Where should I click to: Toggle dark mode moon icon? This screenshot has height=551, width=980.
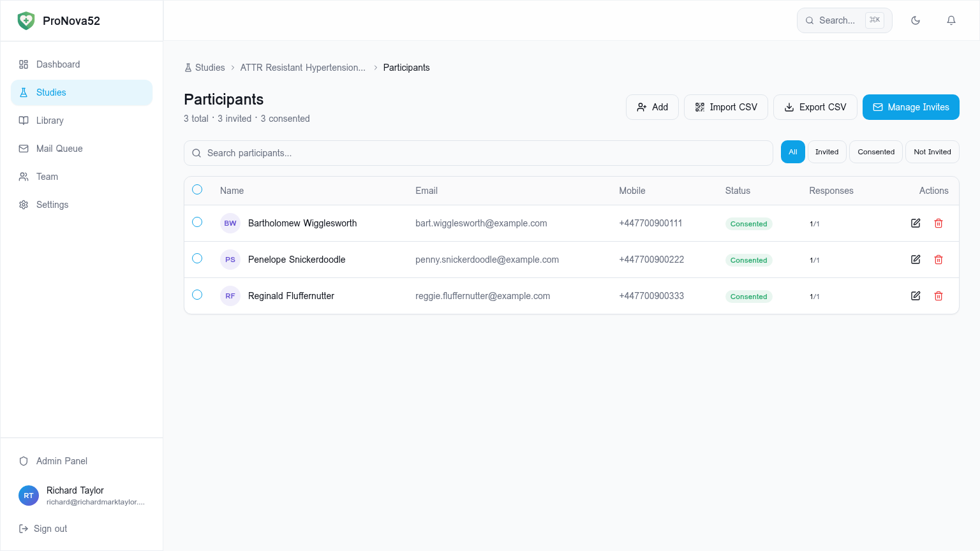click(x=916, y=20)
